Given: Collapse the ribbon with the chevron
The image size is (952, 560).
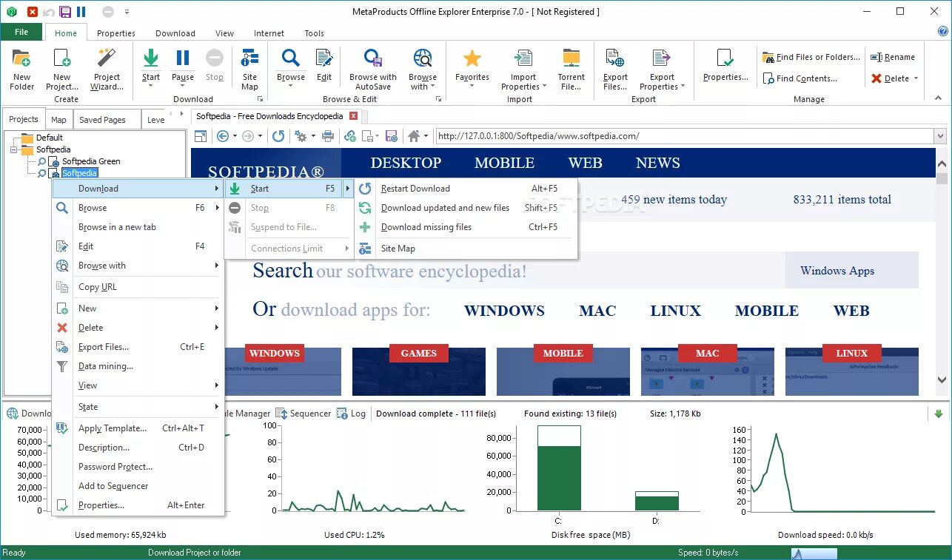Looking at the screenshot, I should [x=939, y=98].
